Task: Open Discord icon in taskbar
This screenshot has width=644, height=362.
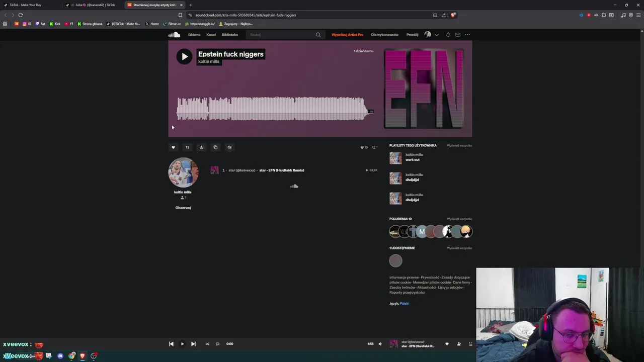Action: point(60,356)
